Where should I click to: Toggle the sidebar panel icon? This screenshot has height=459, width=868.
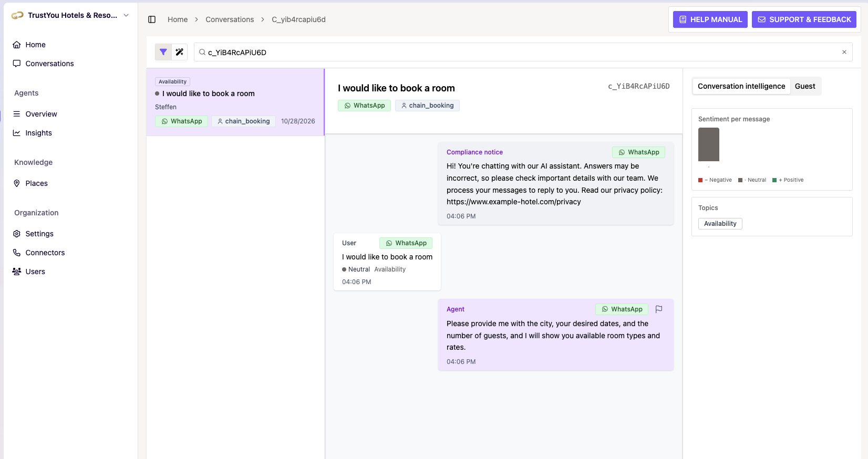pyautogui.click(x=152, y=19)
